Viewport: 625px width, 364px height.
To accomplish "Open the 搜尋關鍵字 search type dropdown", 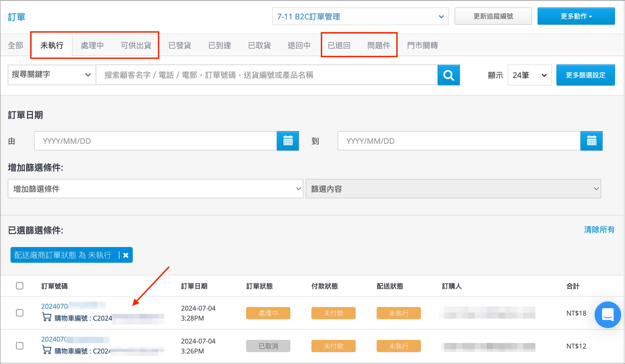I will point(52,75).
